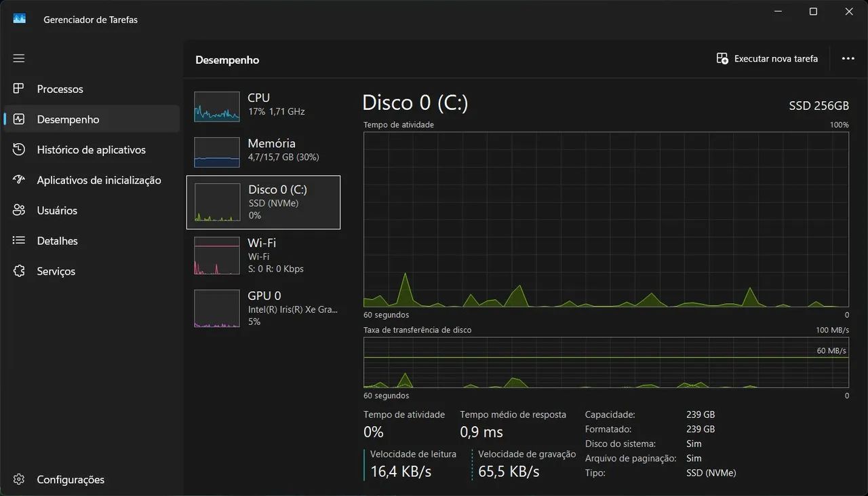Screen dimensions: 868x496
Task: Click the Tipo SSD (NVMe) value
Action: point(711,473)
